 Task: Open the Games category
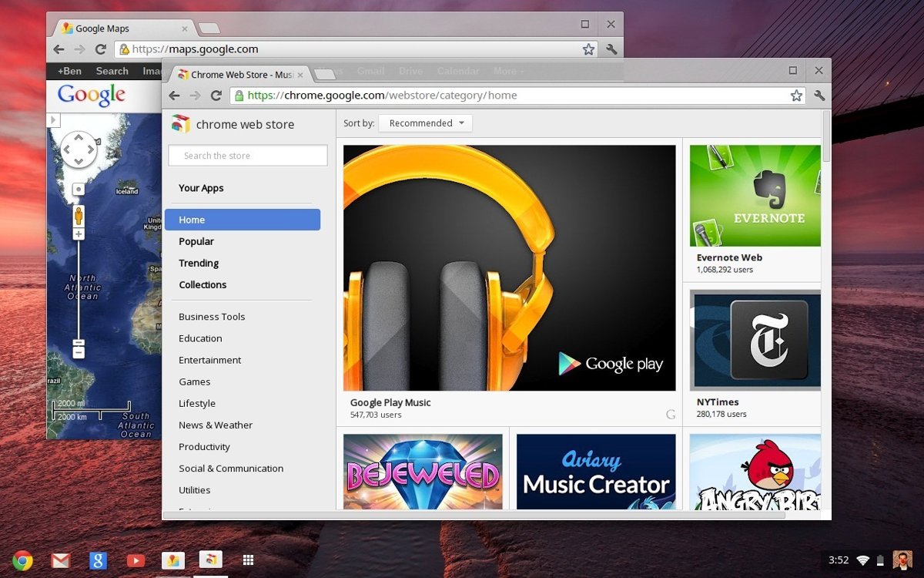point(194,381)
